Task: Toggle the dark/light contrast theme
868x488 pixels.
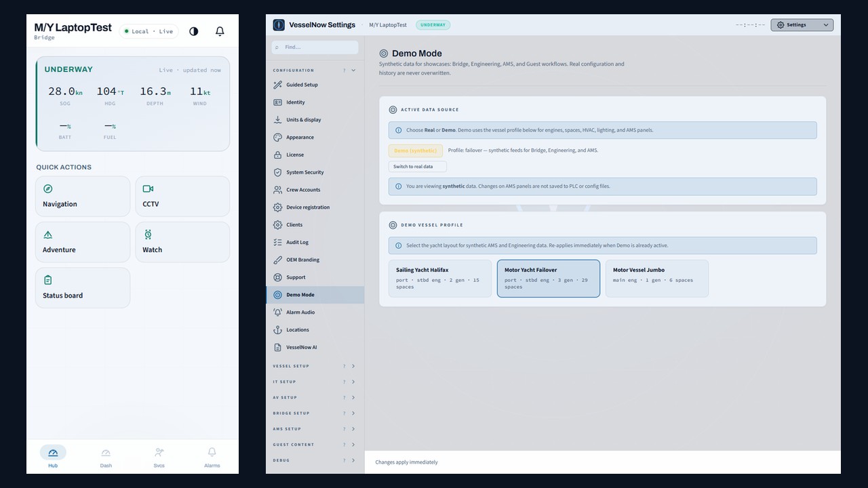Action: (194, 31)
